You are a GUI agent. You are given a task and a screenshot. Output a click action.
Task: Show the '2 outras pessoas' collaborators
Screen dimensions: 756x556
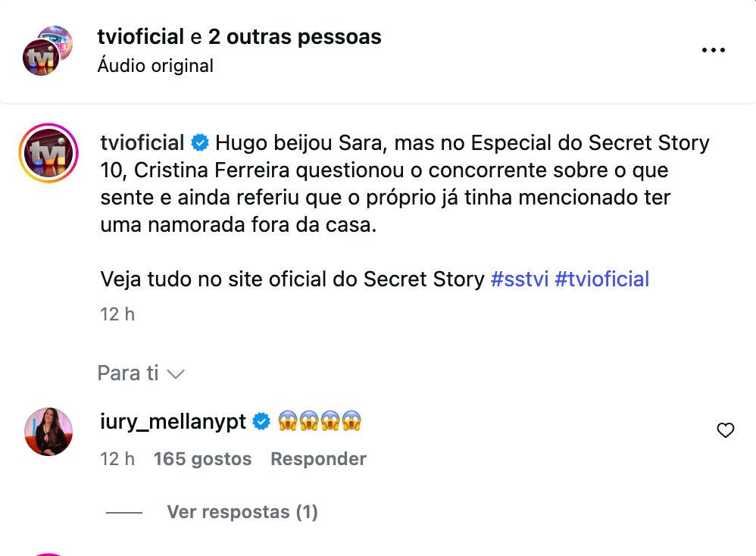point(295,36)
